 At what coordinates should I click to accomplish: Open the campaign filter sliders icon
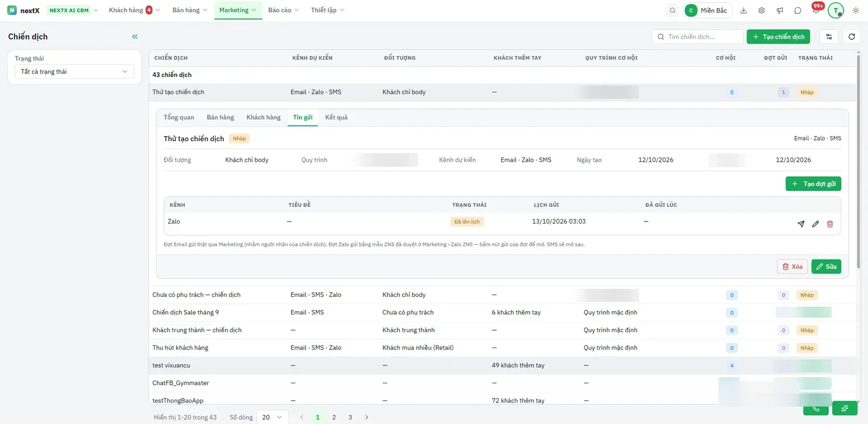[x=829, y=36]
